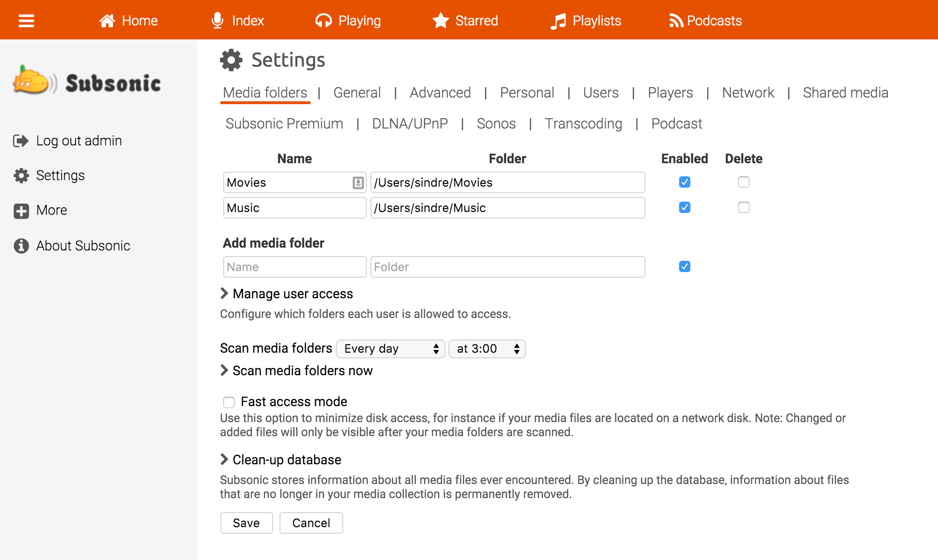Enable Fast access mode checkbox
The image size is (938, 560).
pyautogui.click(x=228, y=402)
